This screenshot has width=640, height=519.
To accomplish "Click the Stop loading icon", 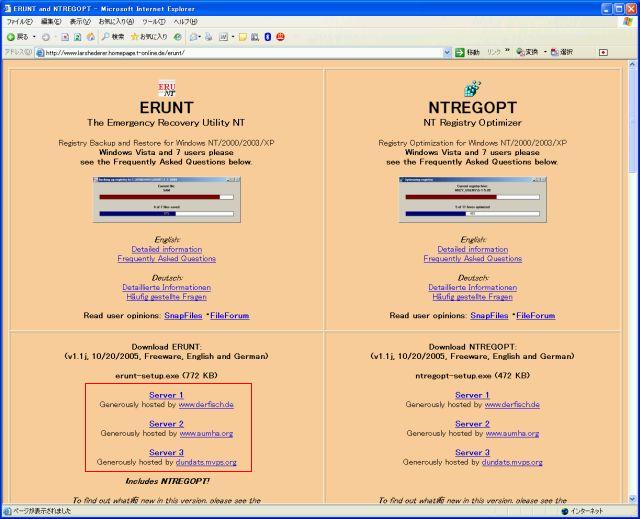I will [63, 36].
